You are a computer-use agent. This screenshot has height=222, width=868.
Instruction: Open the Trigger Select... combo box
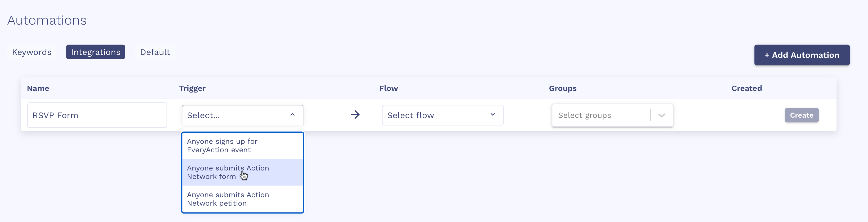pos(242,115)
